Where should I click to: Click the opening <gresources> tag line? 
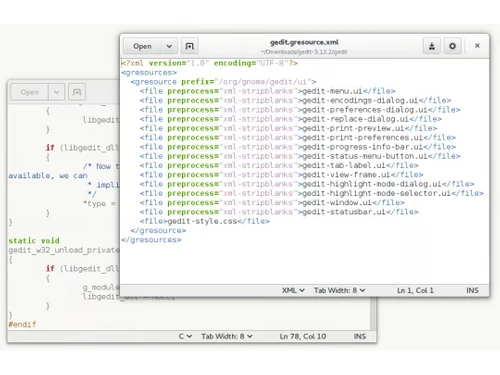pos(149,72)
